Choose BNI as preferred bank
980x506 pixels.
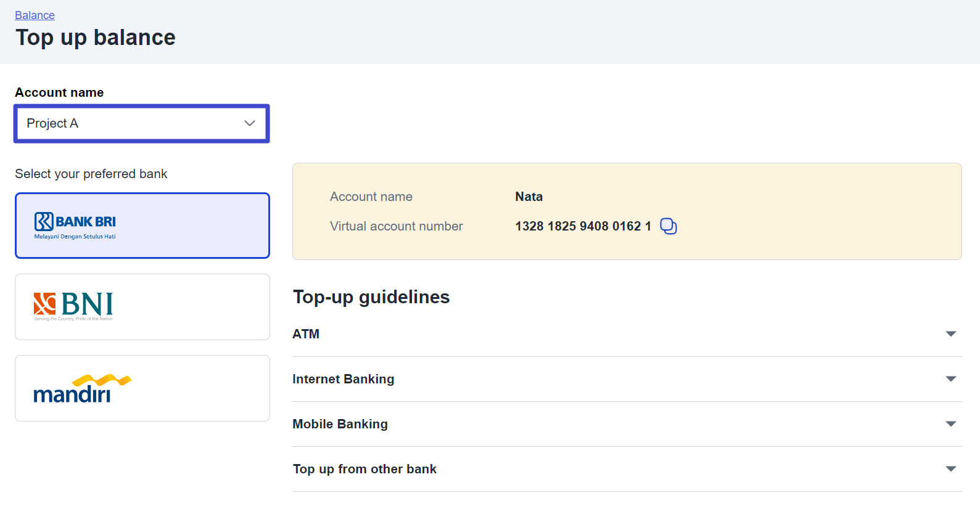[142, 307]
